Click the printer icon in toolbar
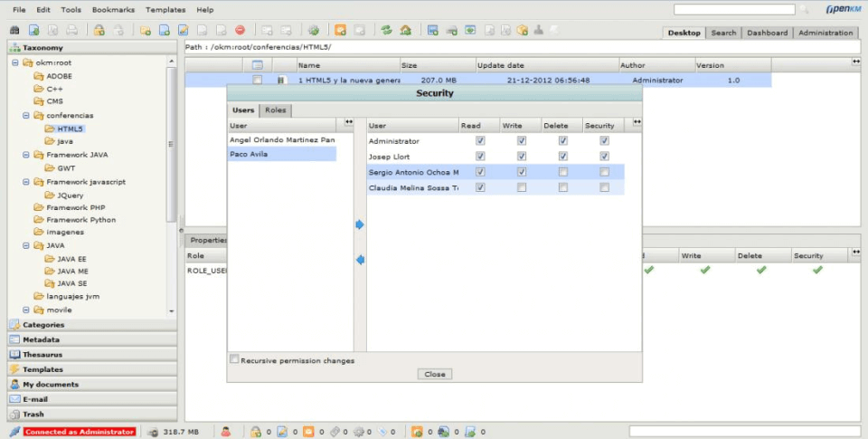Image resolution: width=868 pixels, height=439 pixels. pos(72,31)
